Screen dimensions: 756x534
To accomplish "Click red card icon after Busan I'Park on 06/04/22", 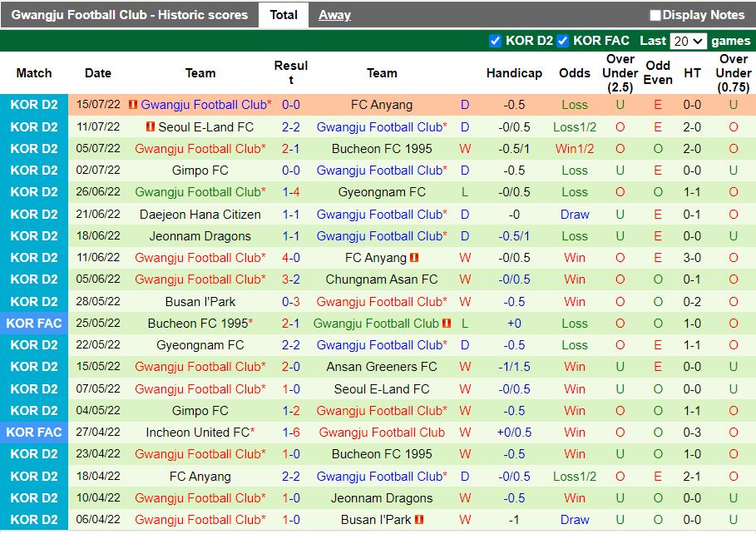I will (x=419, y=519).
